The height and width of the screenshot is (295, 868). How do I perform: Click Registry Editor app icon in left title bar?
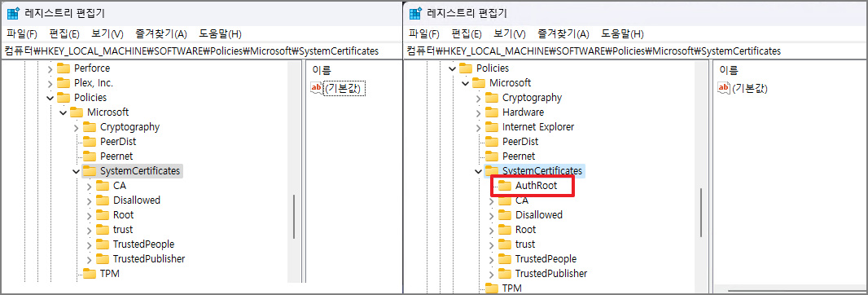[13, 13]
